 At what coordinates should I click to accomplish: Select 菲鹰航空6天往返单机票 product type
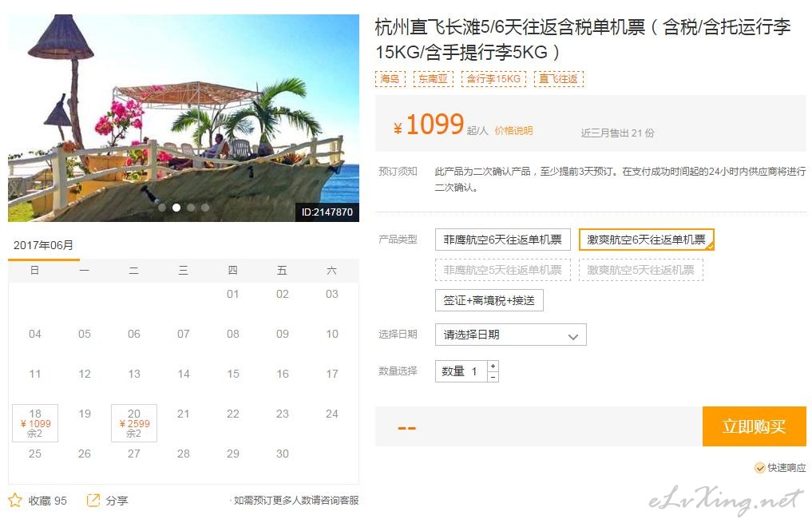tap(502, 240)
